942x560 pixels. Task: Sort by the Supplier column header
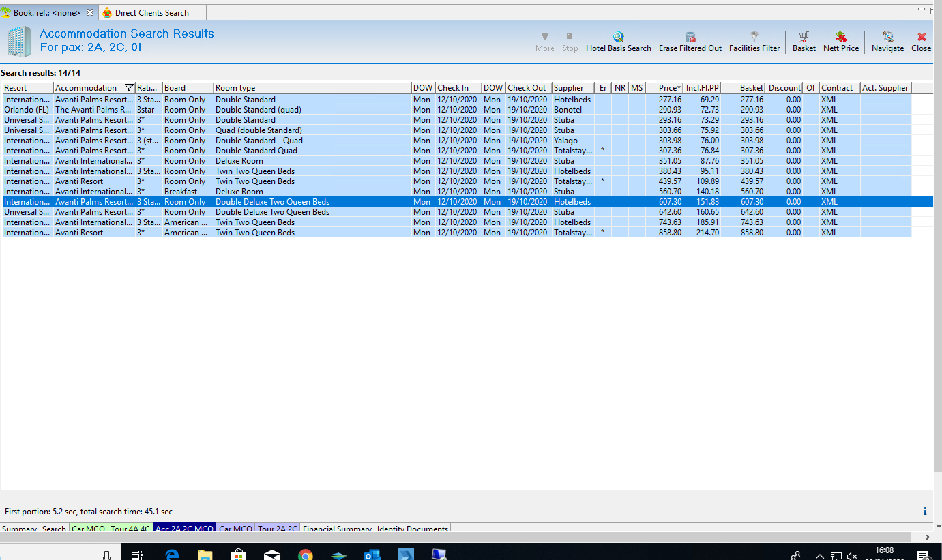coord(572,88)
